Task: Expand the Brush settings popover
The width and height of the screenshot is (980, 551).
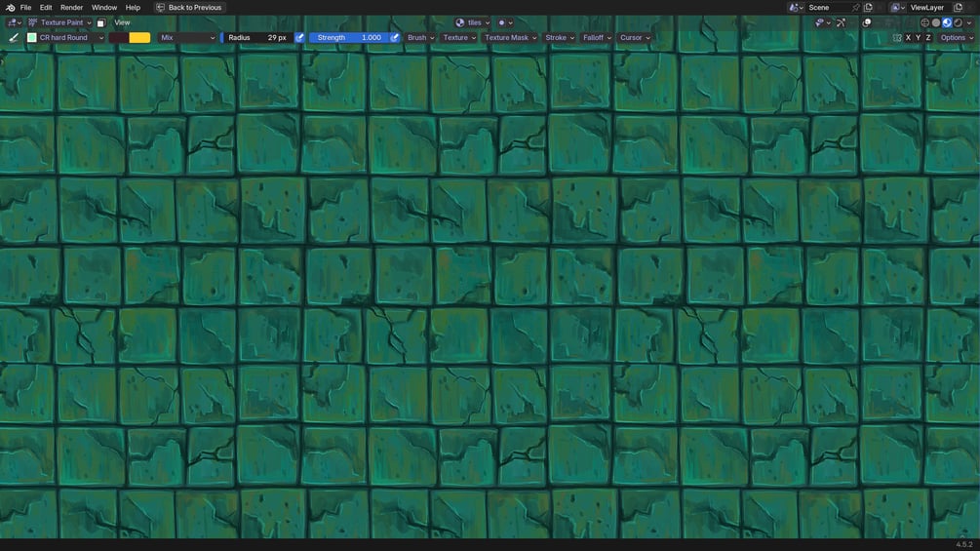Action: [x=420, y=37]
